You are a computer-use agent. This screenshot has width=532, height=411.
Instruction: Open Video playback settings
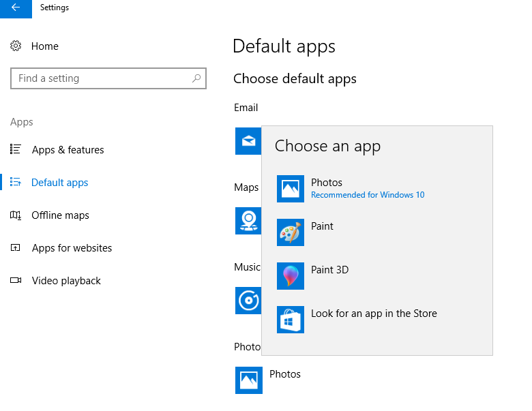[66, 281]
